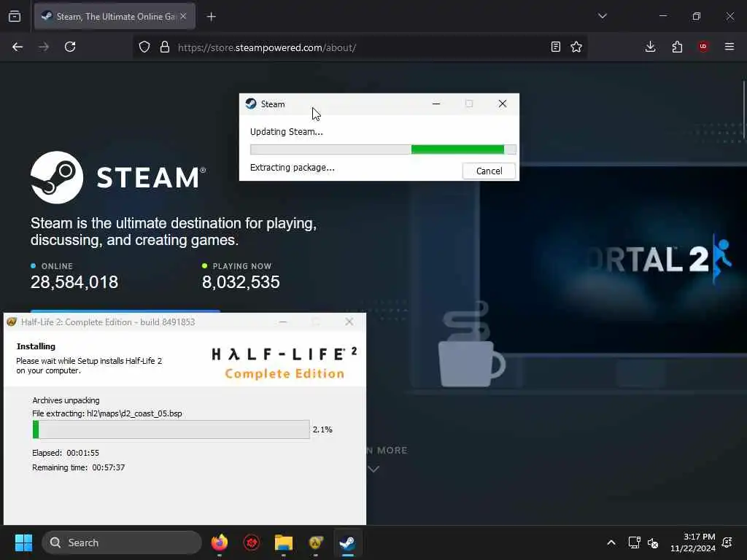Viewport: 747px width, 560px height.
Task: Switch to Steam in the taskbar
Action: (348, 542)
